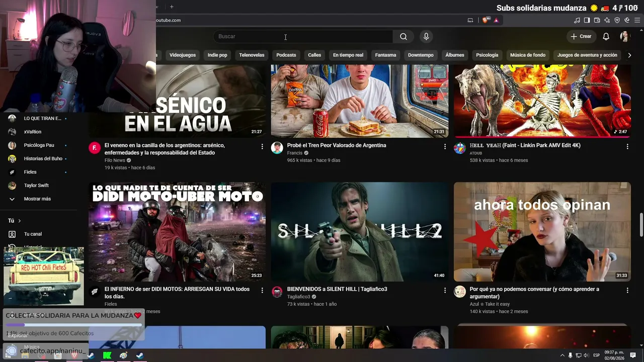The image size is (644, 362).
Task: Open the ATDUB channel avatar
Action: (x=460, y=148)
